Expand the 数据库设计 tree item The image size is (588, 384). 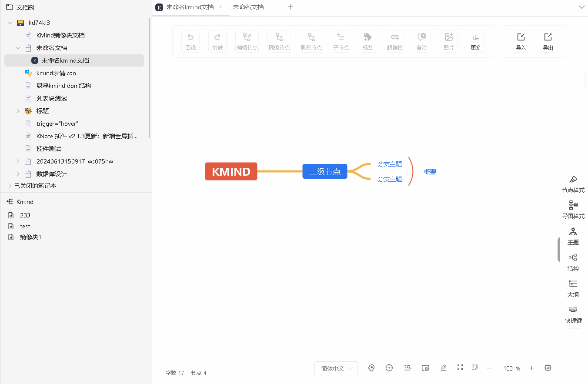pos(18,174)
